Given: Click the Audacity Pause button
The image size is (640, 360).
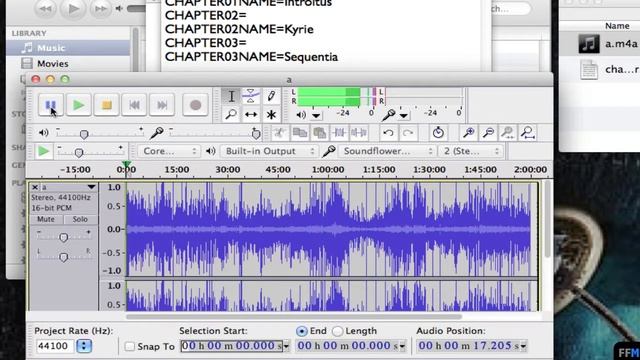Looking at the screenshot, I should tap(51, 105).
